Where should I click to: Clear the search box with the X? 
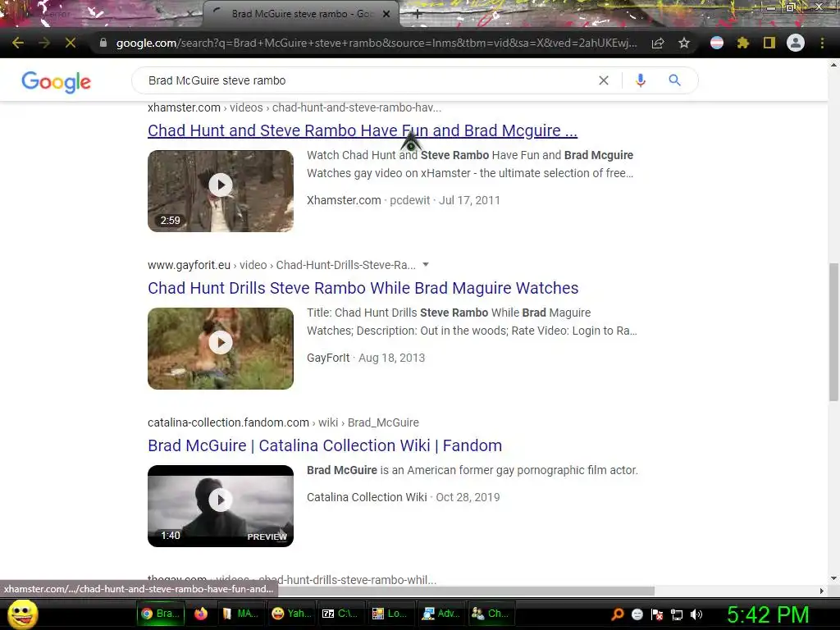point(604,80)
